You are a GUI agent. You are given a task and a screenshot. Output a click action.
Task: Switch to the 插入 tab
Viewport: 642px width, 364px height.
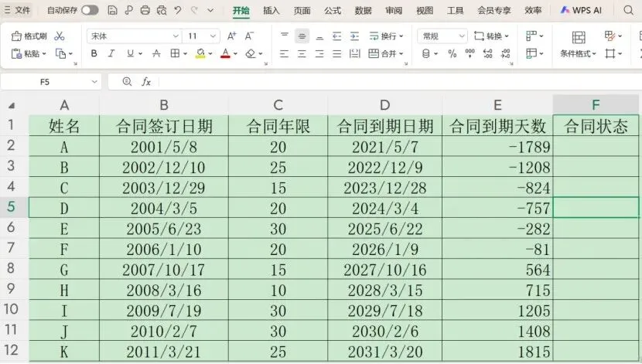point(271,10)
